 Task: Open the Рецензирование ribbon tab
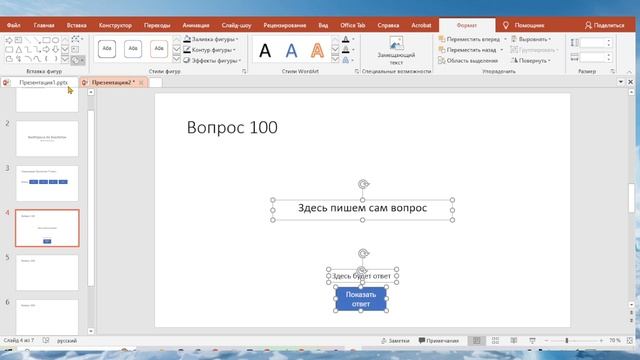(x=284, y=25)
